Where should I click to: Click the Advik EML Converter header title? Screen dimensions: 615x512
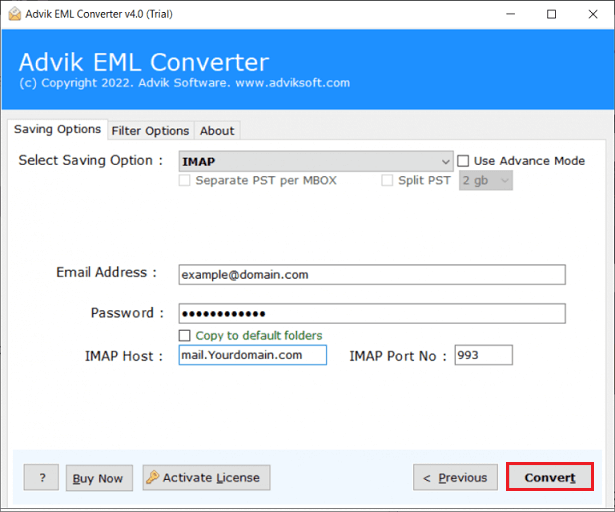(144, 62)
